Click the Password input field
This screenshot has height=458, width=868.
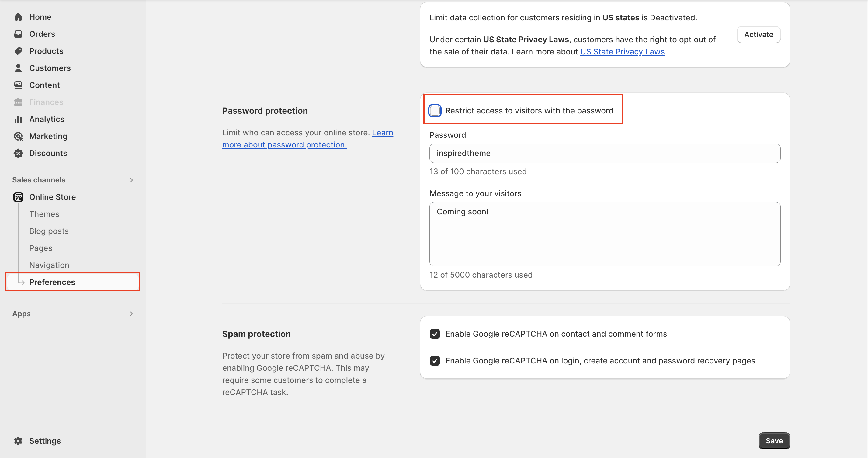[x=605, y=153]
